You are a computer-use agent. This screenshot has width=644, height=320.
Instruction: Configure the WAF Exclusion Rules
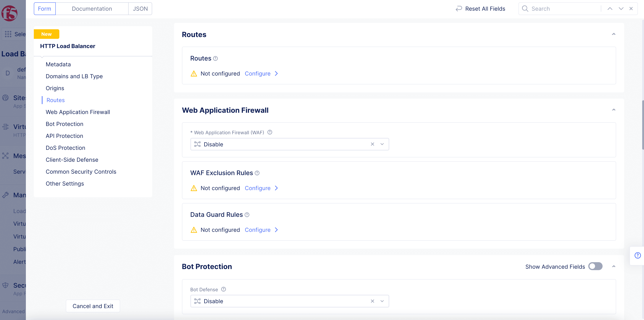pos(261,188)
